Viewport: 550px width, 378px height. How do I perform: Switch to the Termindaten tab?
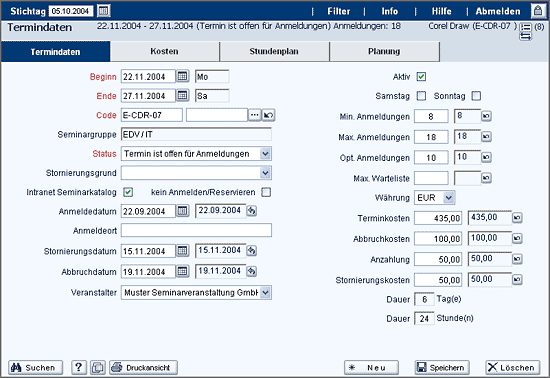click(x=55, y=52)
